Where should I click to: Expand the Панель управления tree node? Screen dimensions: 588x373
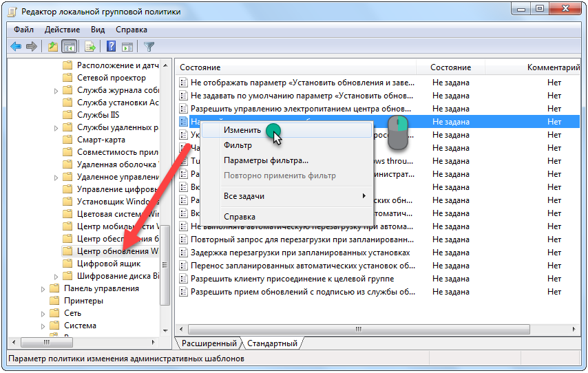coord(43,288)
